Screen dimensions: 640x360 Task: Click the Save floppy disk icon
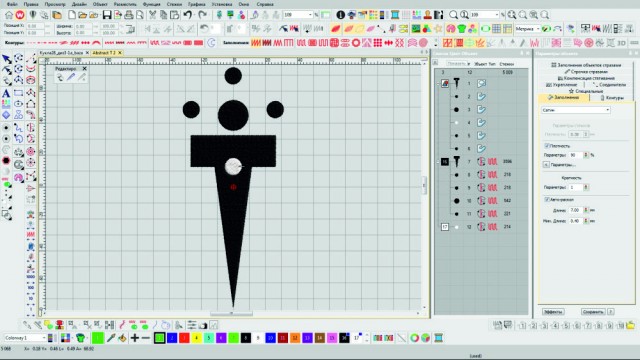[x=107, y=15]
